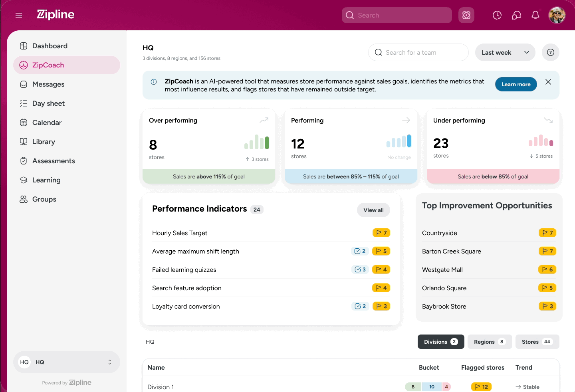Open Groups in the sidebar
Viewport: 575px width, 392px height.
[x=67, y=199]
